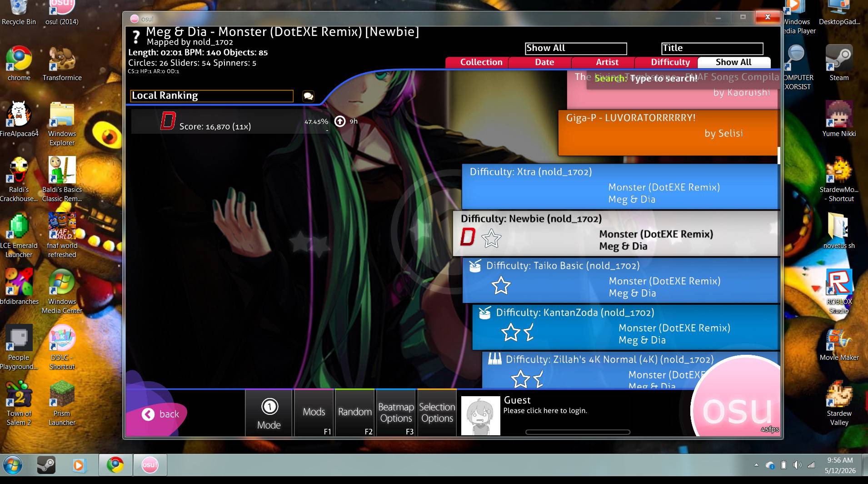Click the Taiko drum icon on KantanZoda

pyautogui.click(x=485, y=313)
